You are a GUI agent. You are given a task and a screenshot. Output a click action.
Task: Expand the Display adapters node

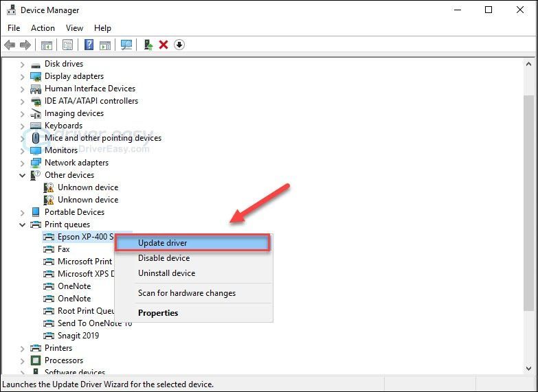(x=22, y=77)
